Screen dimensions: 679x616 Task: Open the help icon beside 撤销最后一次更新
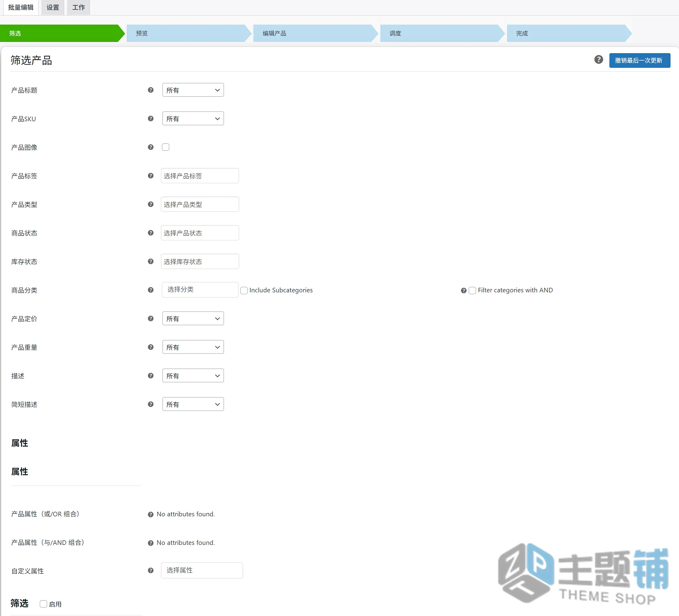coord(598,60)
